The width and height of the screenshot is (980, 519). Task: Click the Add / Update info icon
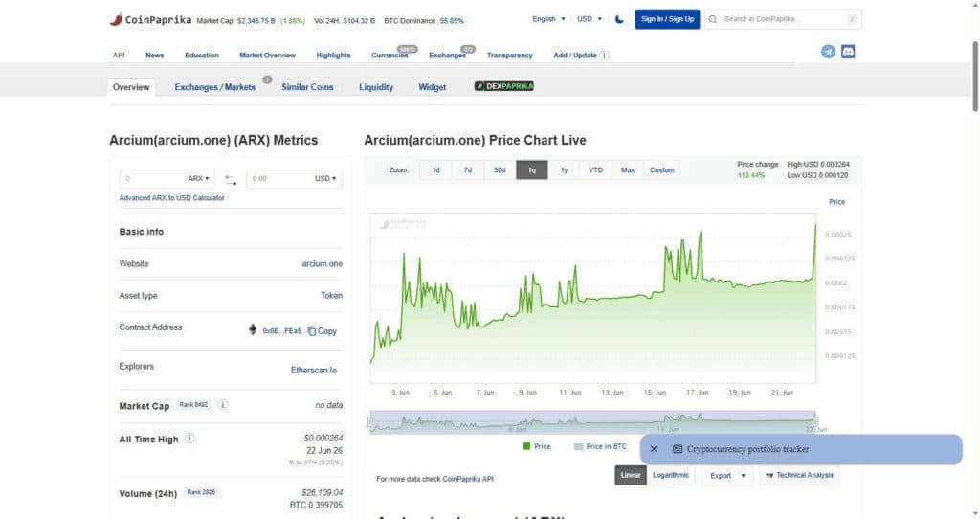tap(605, 55)
